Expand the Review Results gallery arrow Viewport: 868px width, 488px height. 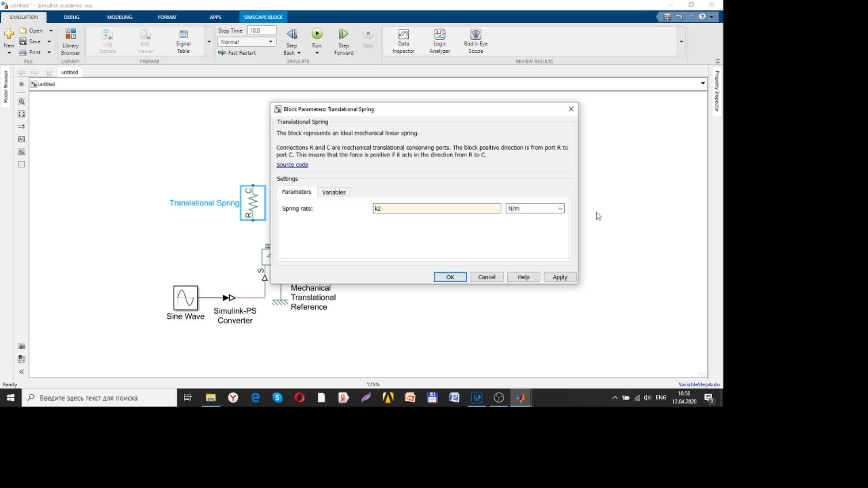click(x=681, y=42)
